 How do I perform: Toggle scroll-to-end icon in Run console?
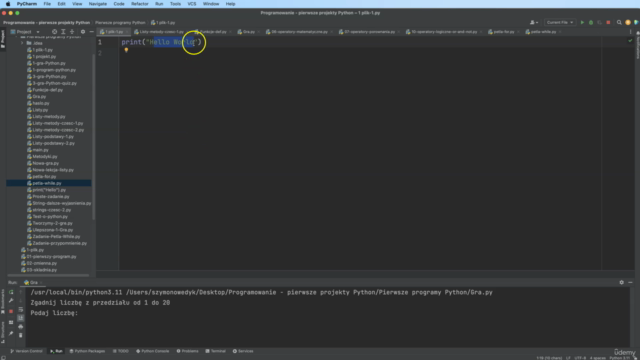point(20,318)
